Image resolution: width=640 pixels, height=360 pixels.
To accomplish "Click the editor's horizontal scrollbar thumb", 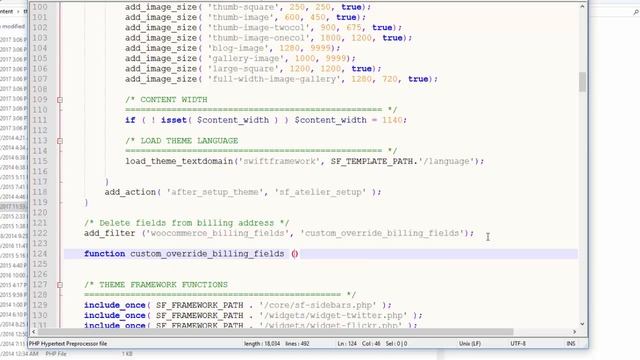I will click(x=276, y=332).
